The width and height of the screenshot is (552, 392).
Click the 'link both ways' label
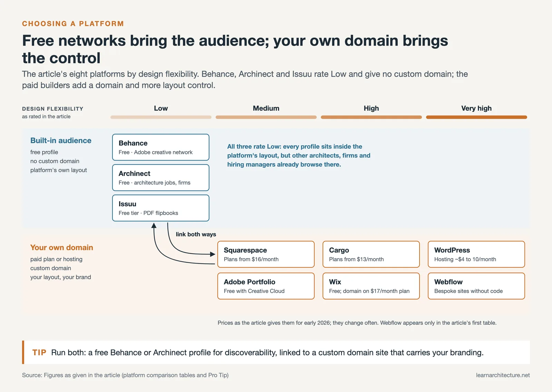(x=196, y=234)
